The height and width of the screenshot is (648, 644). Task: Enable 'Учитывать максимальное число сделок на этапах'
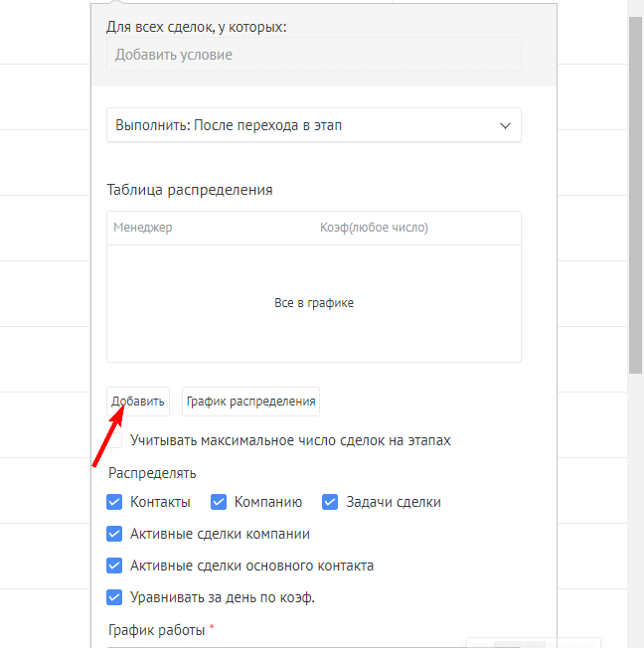pos(115,439)
